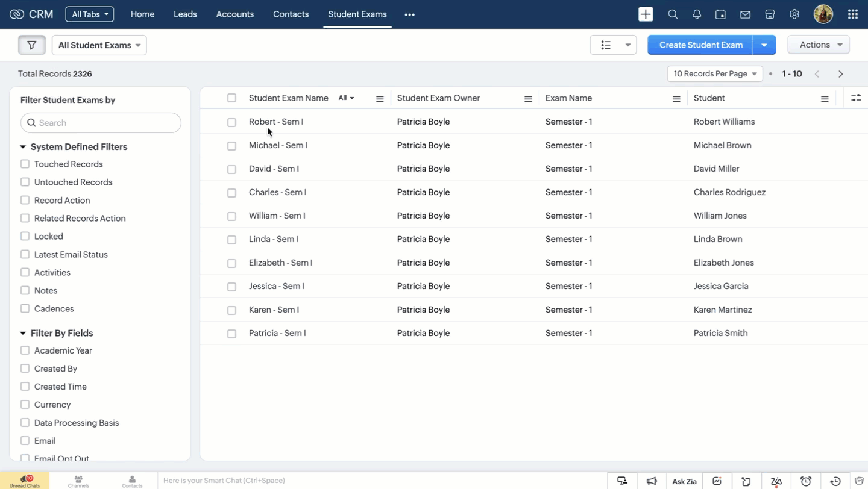Open the notifications bell icon

pos(697,14)
